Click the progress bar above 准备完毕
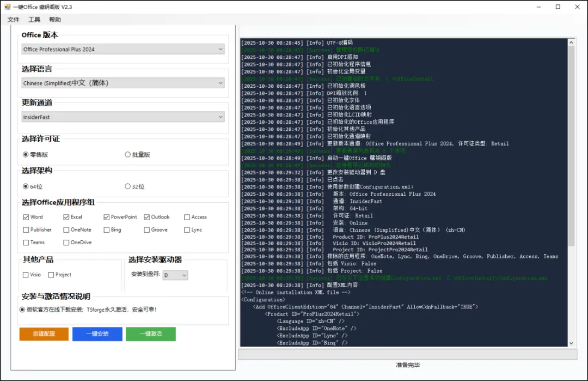Image resolution: width=588 pixels, height=381 pixels. click(x=408, y=354)
